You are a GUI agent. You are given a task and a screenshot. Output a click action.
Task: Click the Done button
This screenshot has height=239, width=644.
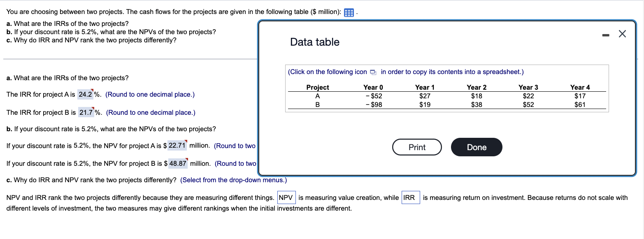(x=476, y=147)
